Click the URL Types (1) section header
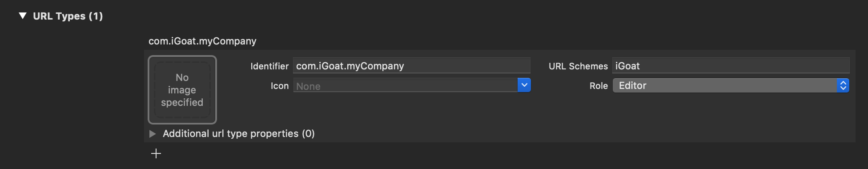 pos(68,16)
